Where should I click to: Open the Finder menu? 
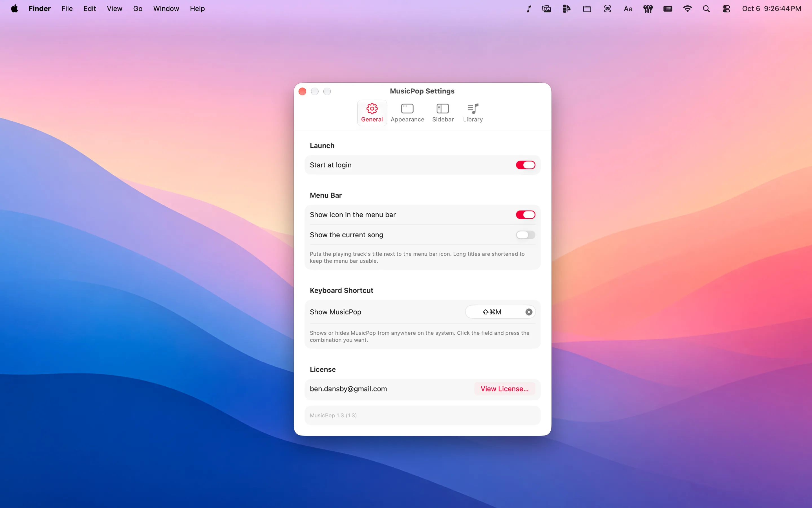click(x=39, y=9)
